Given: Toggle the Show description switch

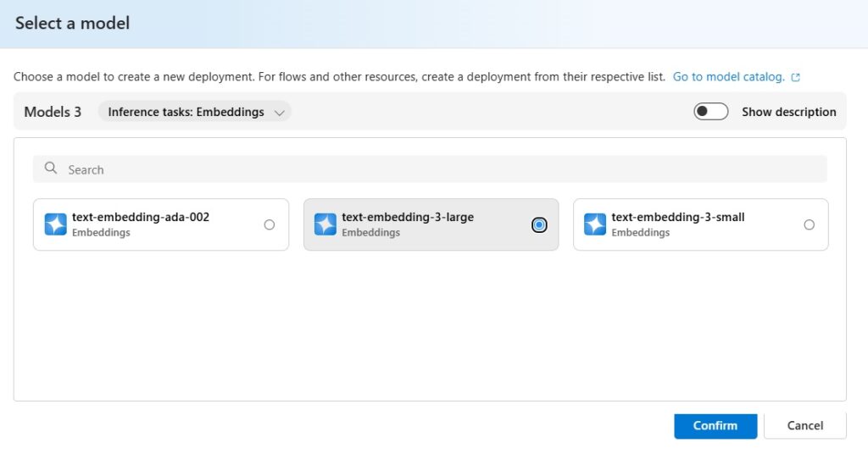Looking at the screenshot, I should (711, 112).
